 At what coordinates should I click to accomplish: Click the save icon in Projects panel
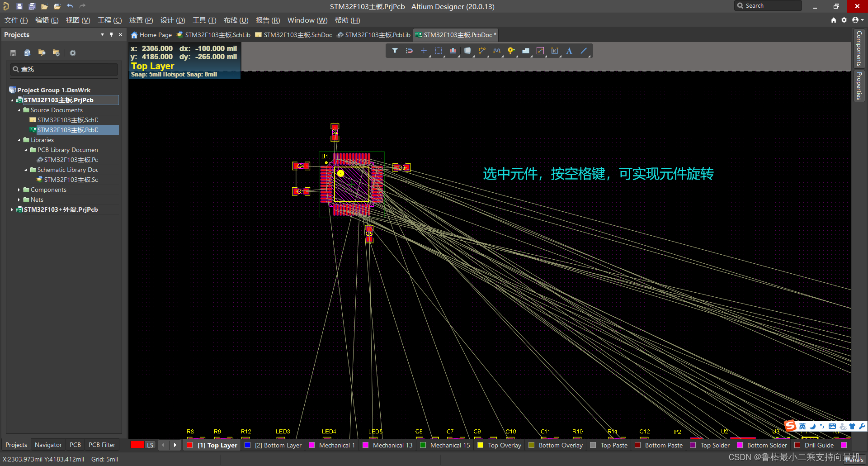click(13, 53)
